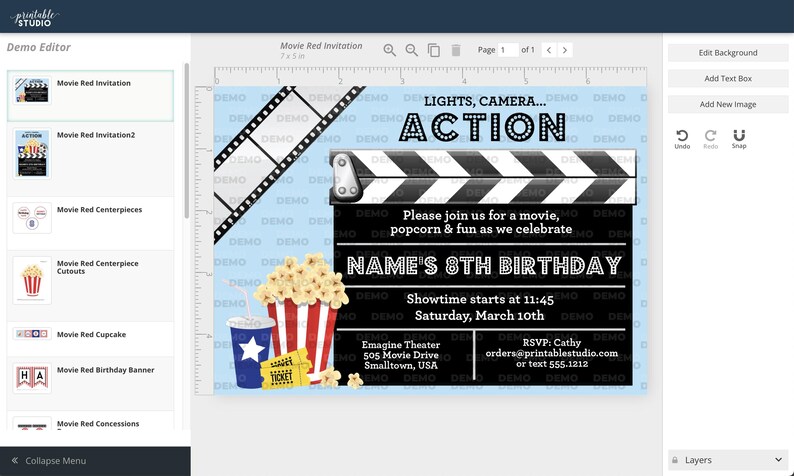
Task: Select Movie Red Concessions template
Action: pyautogui.click(x=90, y=421)
